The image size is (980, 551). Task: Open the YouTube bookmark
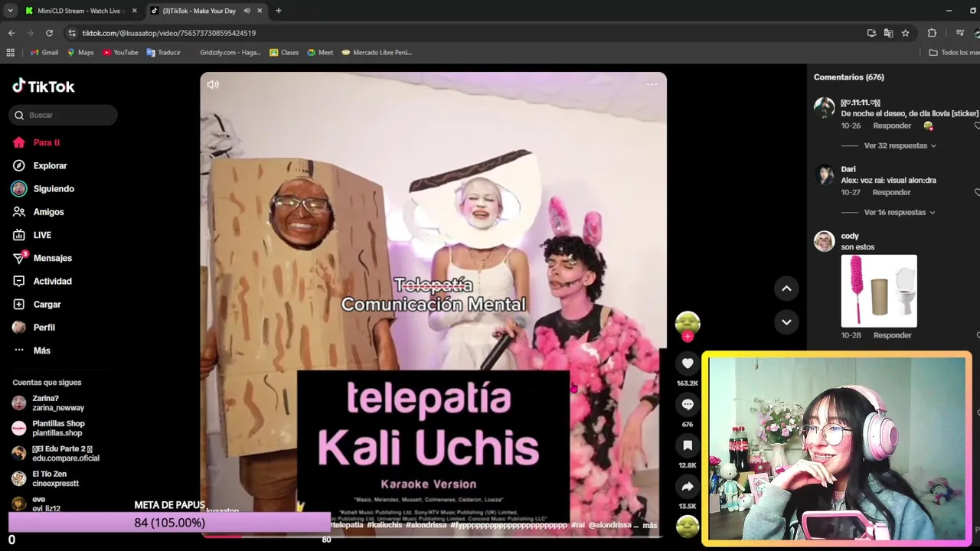pos(120,53)
